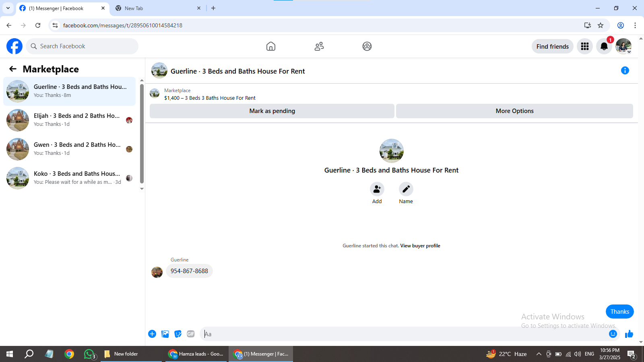Install app icon in address bar
This screenshot has height=362, width=644.
[588, 25]
